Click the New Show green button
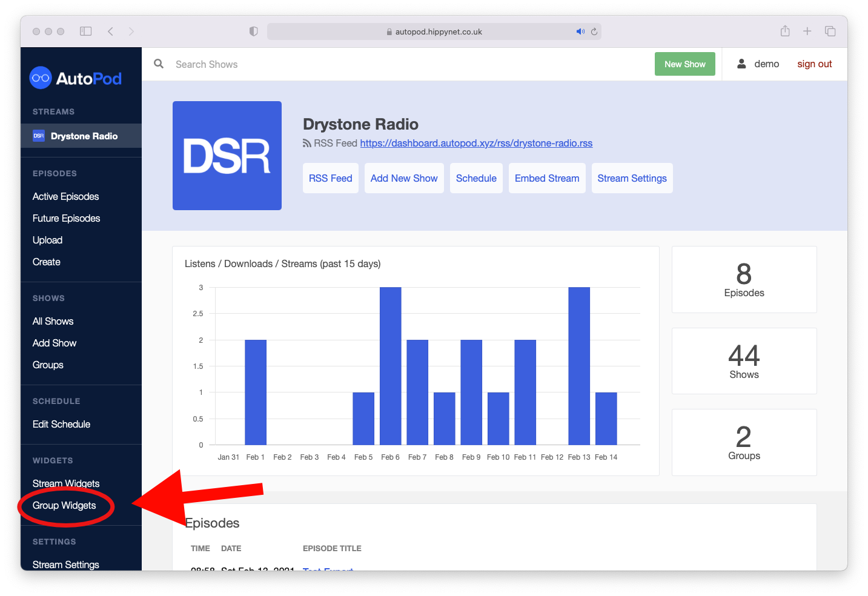This screenshot has height=596, width=868. 685,64
